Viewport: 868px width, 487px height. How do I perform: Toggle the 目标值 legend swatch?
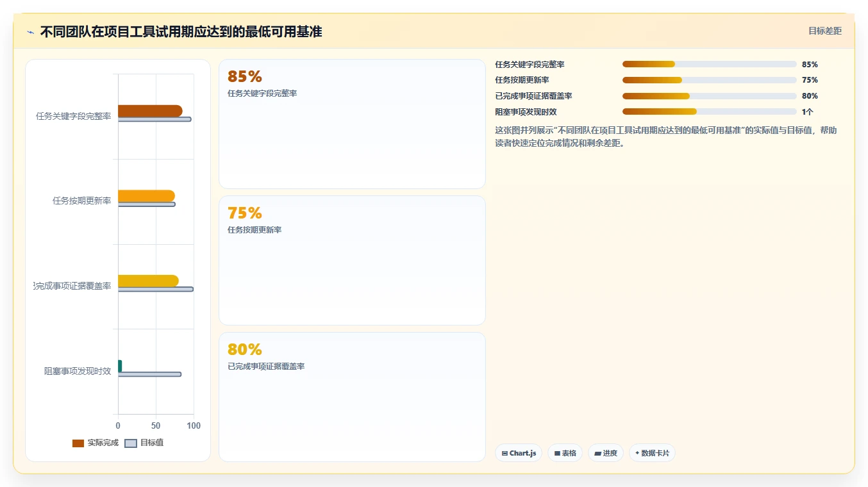pyautogui.click(x=131, y=443)
